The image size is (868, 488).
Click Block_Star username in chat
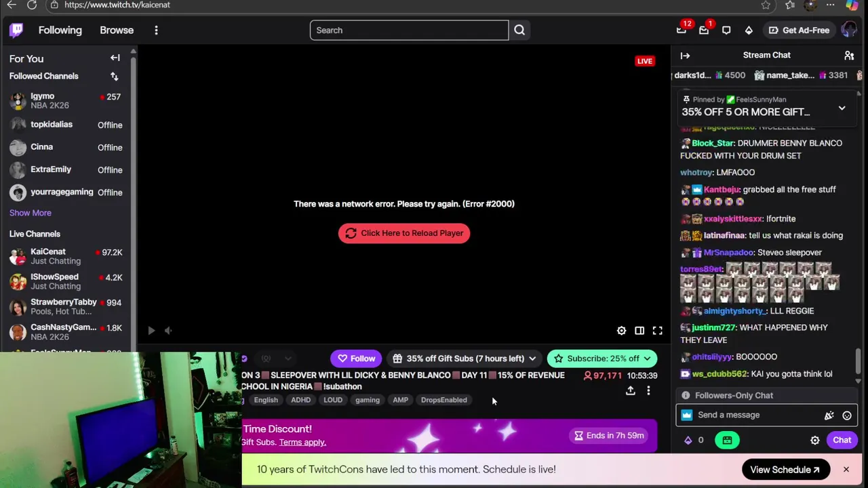point(713,143)
